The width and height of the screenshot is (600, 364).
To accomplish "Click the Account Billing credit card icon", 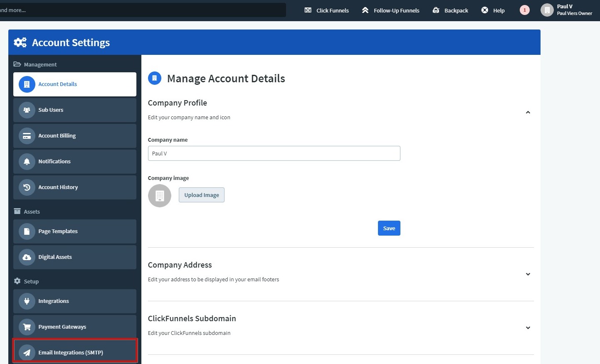I will [27, 136].
